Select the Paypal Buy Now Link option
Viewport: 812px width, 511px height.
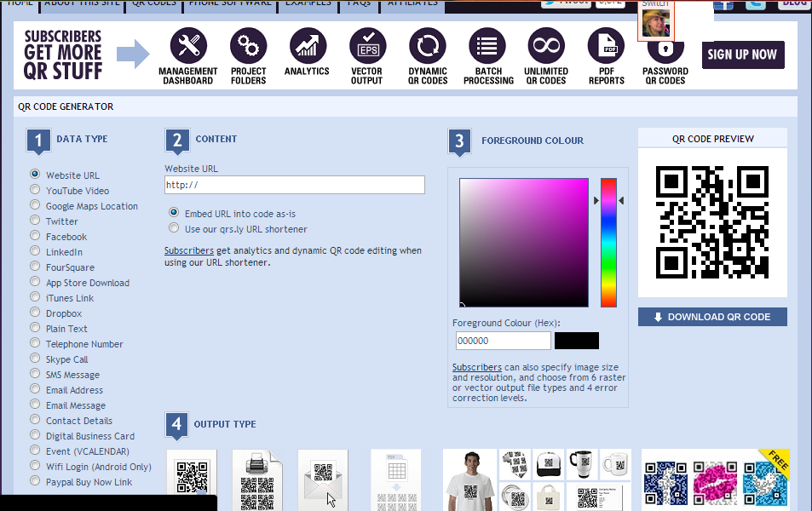pos(35,480)
